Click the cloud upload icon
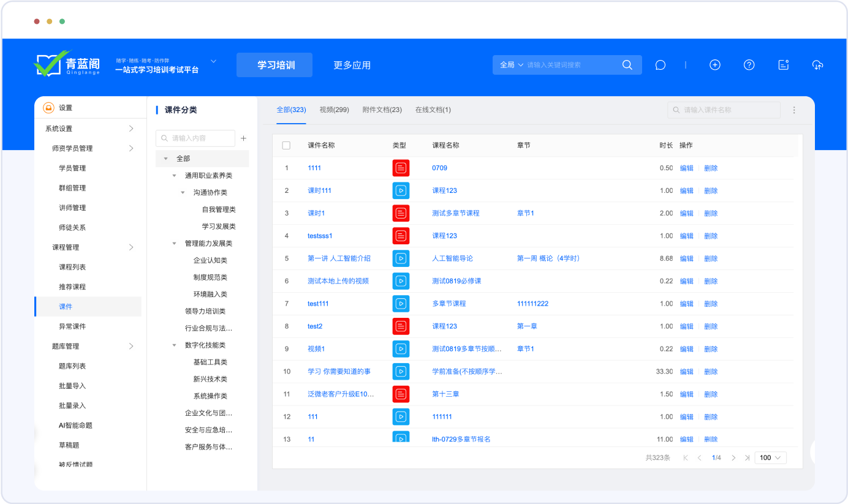Viewport: 848px width, 504px height. point(817,65)
